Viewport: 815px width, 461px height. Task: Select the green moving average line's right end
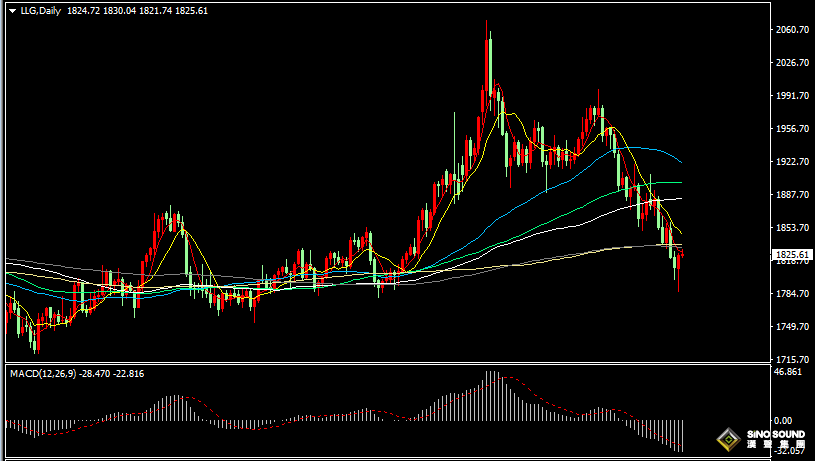coord(680,182)
